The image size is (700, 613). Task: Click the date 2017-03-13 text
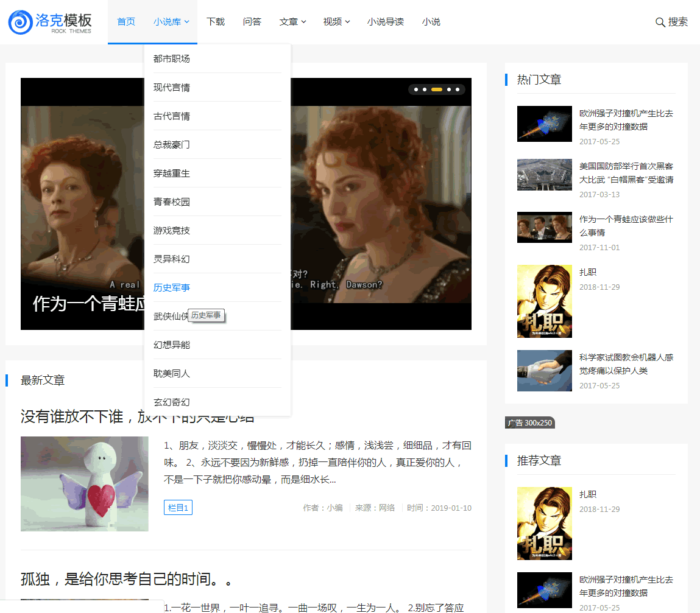599,195
